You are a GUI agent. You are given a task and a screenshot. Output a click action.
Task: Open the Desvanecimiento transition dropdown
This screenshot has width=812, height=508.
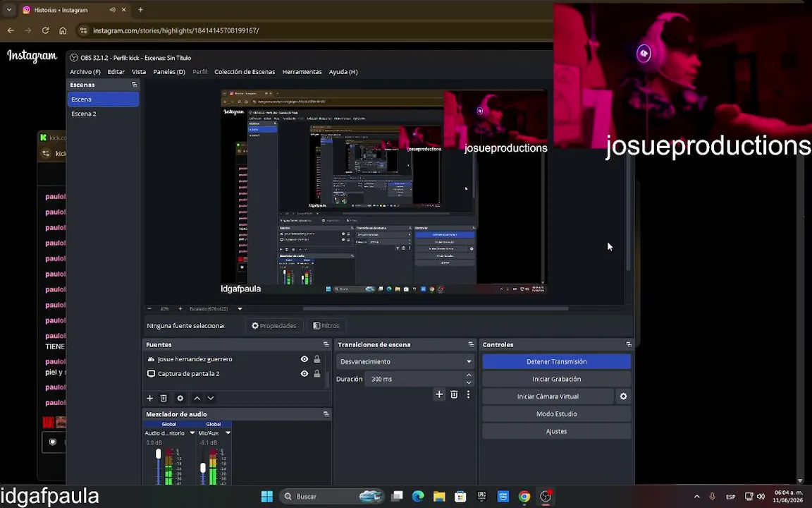pyautogui.click(x=405, y=361)
